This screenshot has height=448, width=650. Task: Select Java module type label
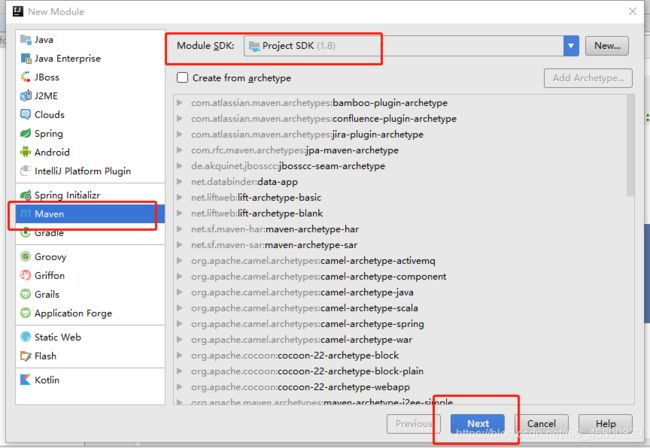pyautogui.click(x=44, y=40)
